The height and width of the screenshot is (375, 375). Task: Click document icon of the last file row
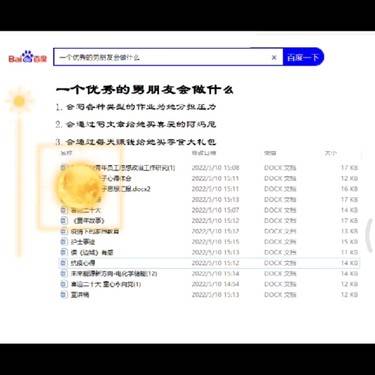coord(64,295)
